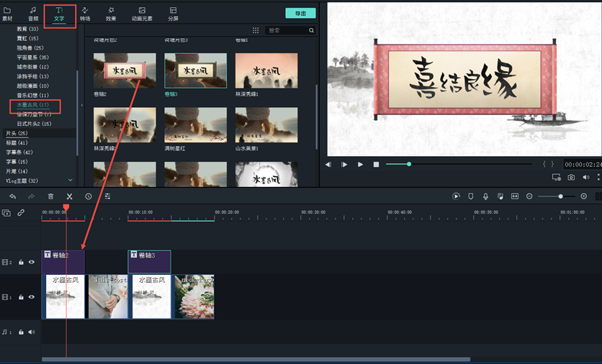Open the 效果 effects tab

click(111, 14)
